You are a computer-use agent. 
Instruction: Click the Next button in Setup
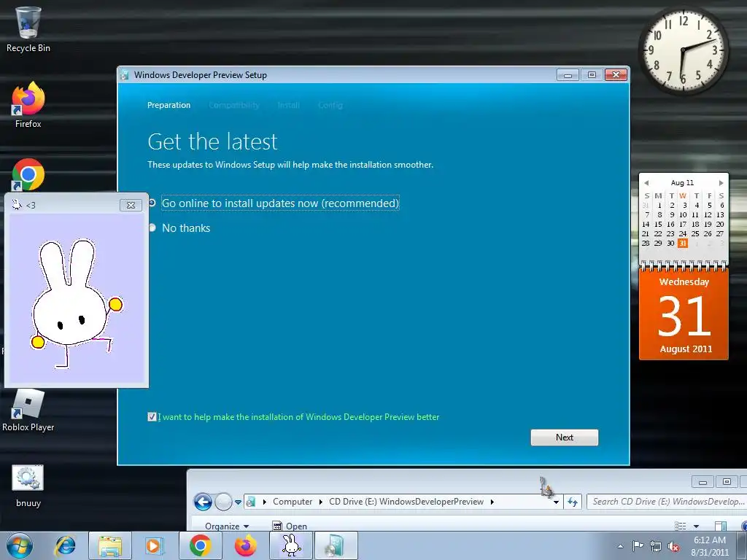click(x=565, y=437)
